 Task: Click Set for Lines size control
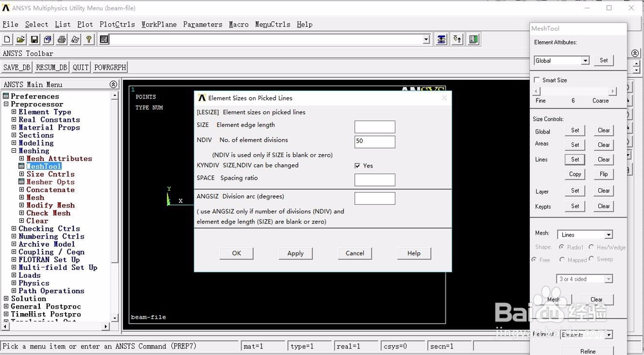pyautogui.click(x=575, y=159)
